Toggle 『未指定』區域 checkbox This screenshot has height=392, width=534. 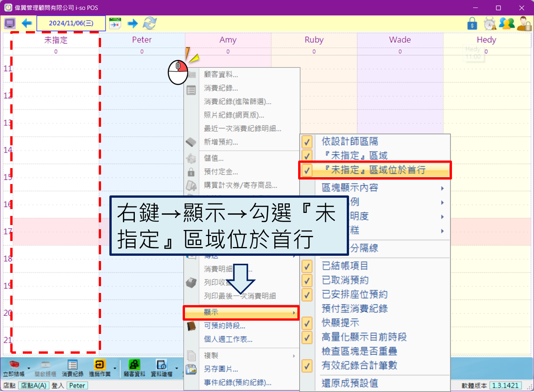point(307,156)
